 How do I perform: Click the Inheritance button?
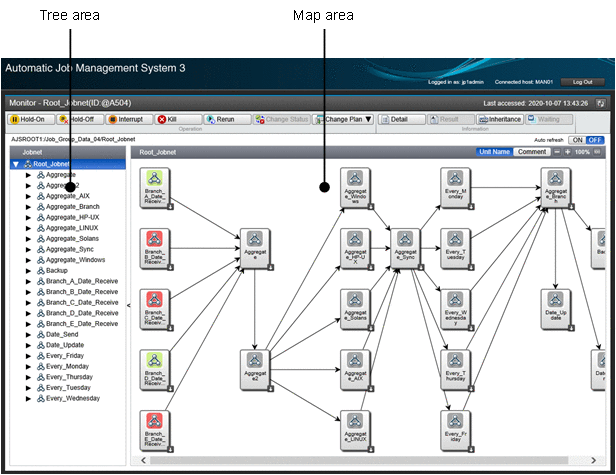(x=501, y=119)
